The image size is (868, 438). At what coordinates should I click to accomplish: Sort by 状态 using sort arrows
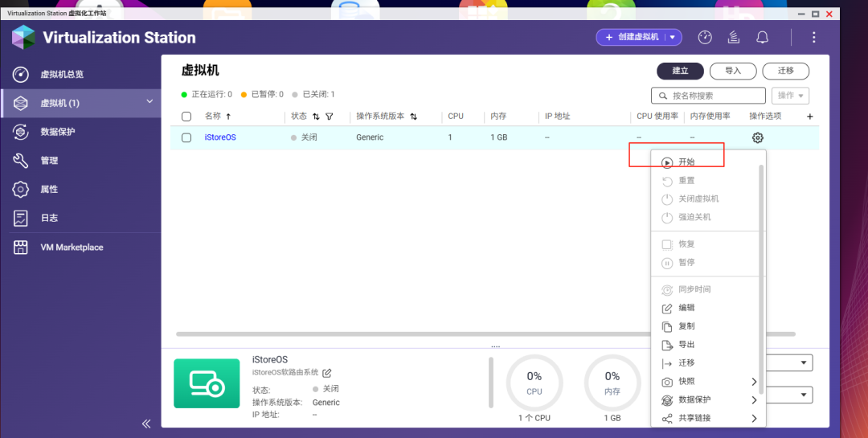pyautogui.click(x=316, y=117)
